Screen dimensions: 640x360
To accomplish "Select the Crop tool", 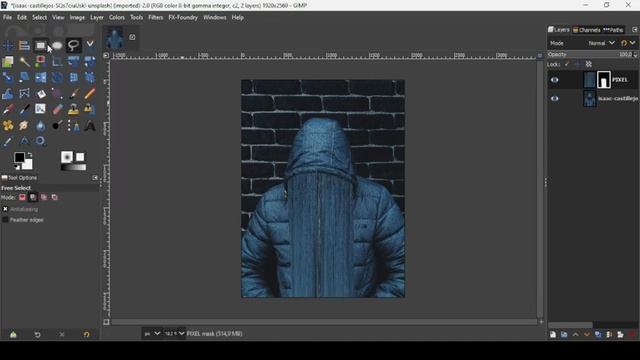I will coord(57,62).
